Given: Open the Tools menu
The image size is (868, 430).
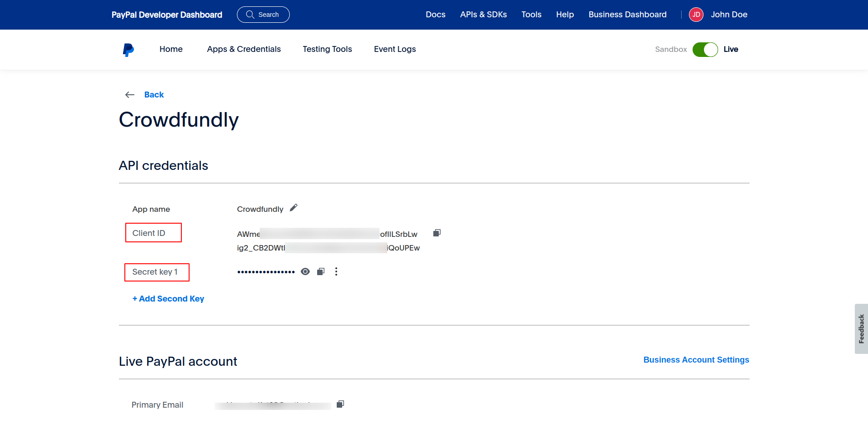Looking at the screenshot, I should pos(531,15).
